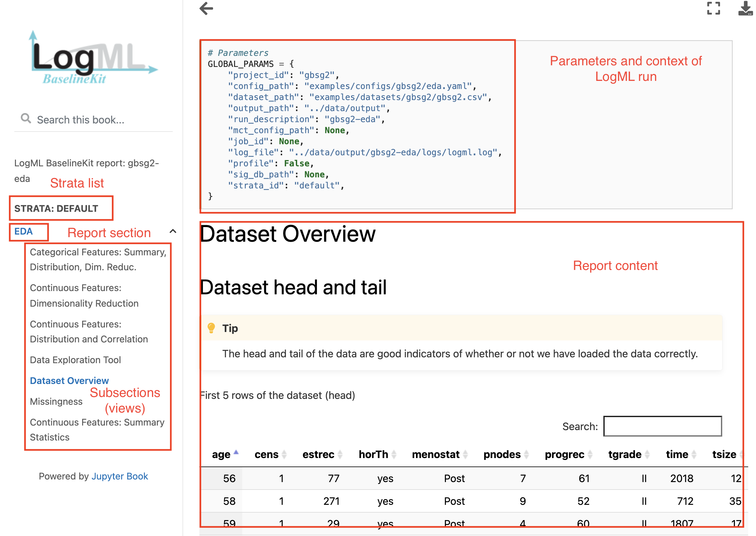
Task: Sort table by horTh column
Action: coord(378,454)
